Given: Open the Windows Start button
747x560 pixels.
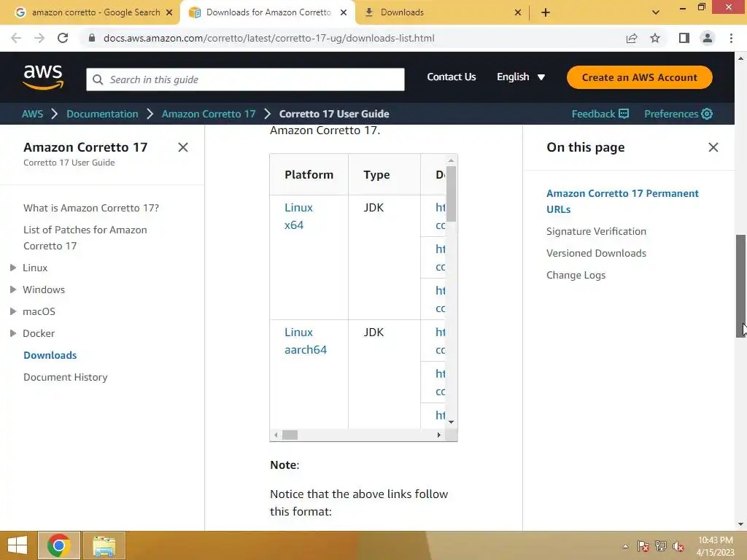Looking at the screenshot, I should (18, 545).
